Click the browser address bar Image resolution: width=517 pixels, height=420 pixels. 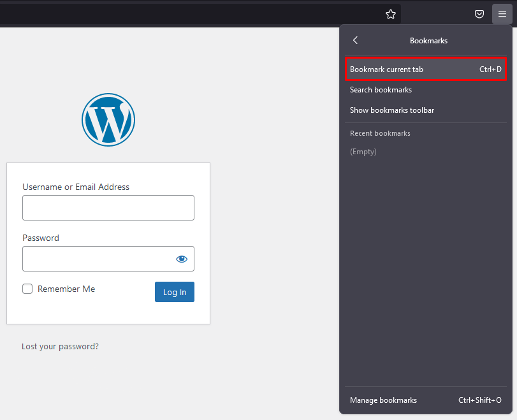pos(191,14)
